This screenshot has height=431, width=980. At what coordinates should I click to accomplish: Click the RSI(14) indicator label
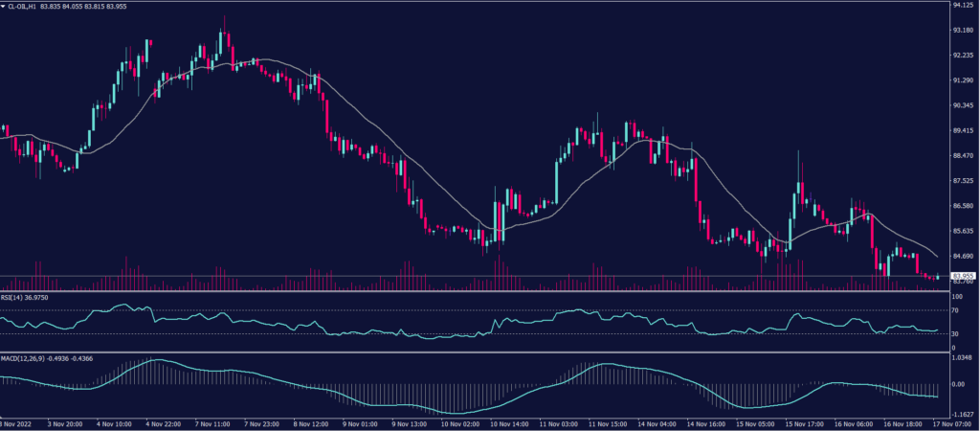(18, 298)
